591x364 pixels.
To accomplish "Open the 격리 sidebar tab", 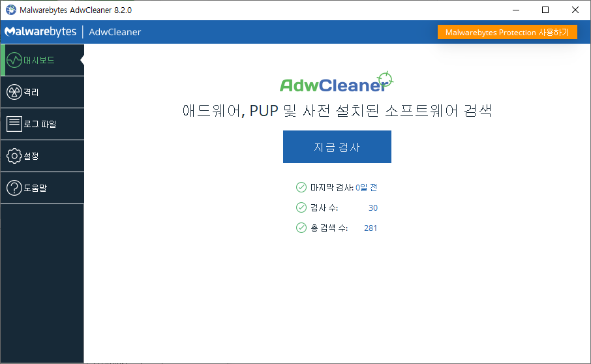I will 42,93.
